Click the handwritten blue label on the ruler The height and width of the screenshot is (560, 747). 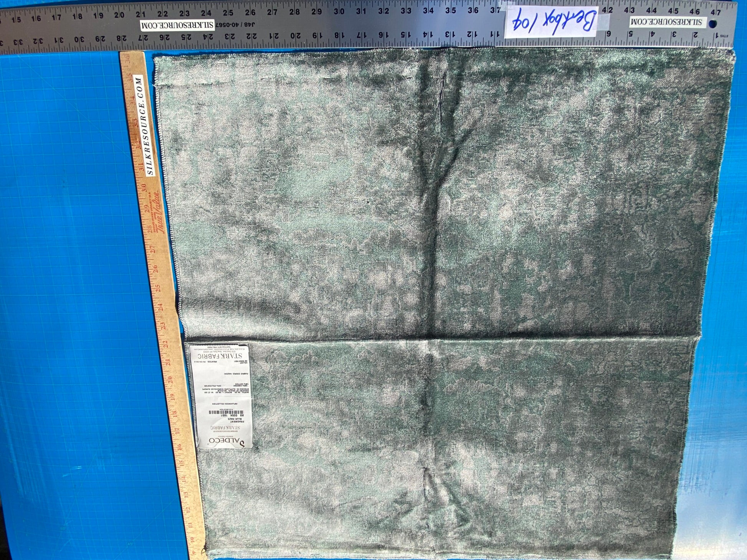coord(552,21)
